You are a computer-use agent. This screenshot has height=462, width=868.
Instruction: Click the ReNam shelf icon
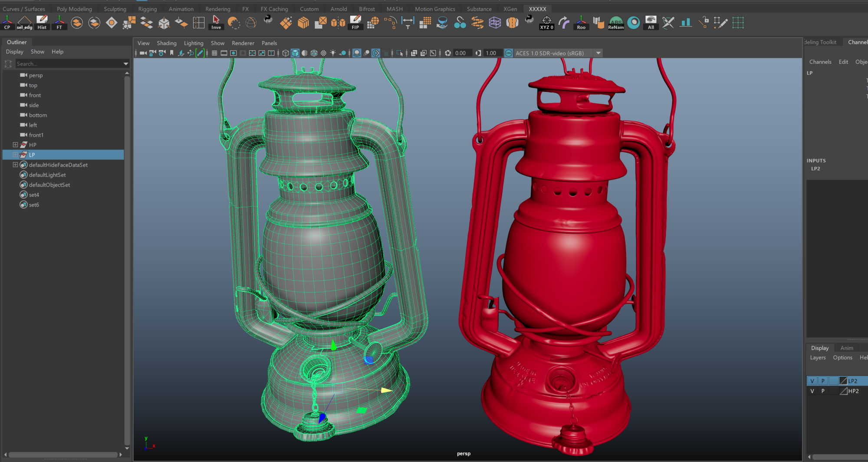[x=615, y=23]
